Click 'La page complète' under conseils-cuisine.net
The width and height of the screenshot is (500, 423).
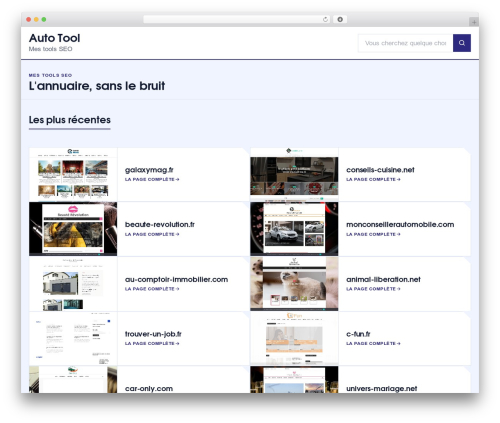pos(373,179)
